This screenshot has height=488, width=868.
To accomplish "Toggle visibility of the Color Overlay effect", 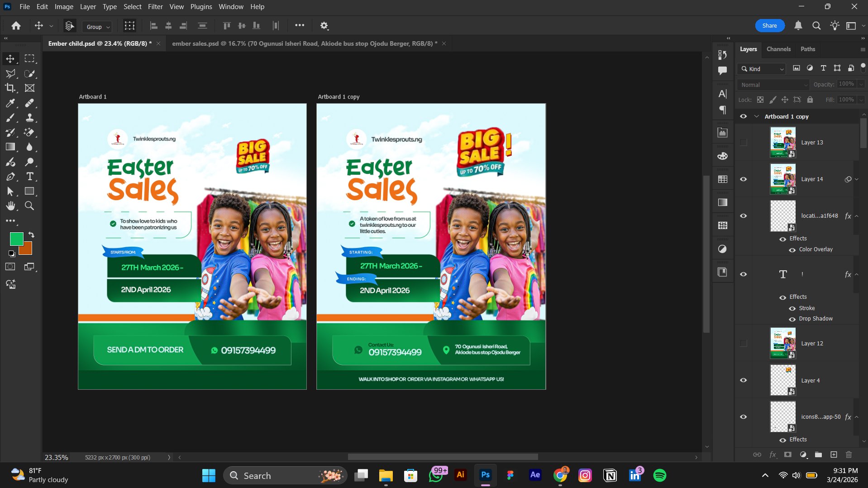I will pyautogui.click(x=792, y=250).
